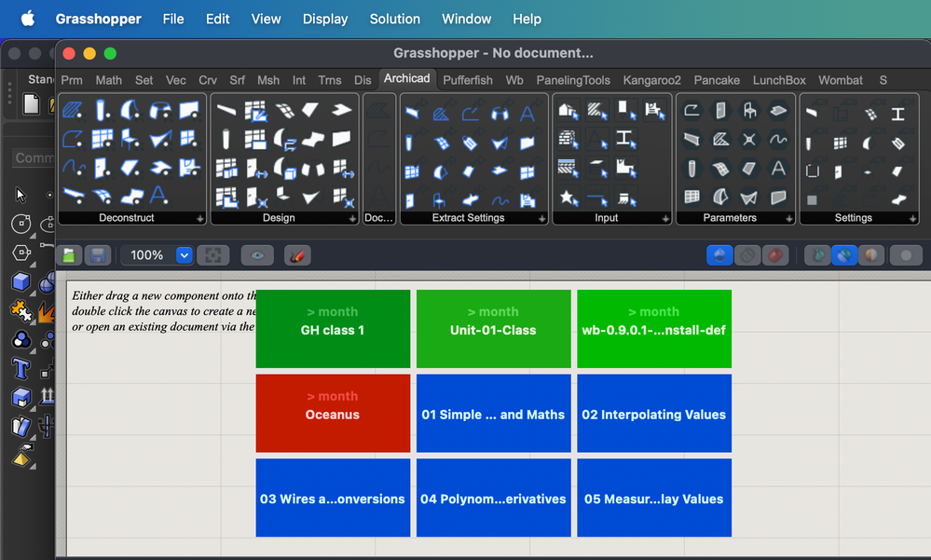Pick the house building icon in Input panel
Viewport: 931px width, 560px height.
pyautogui.click(x=568, y=111)
